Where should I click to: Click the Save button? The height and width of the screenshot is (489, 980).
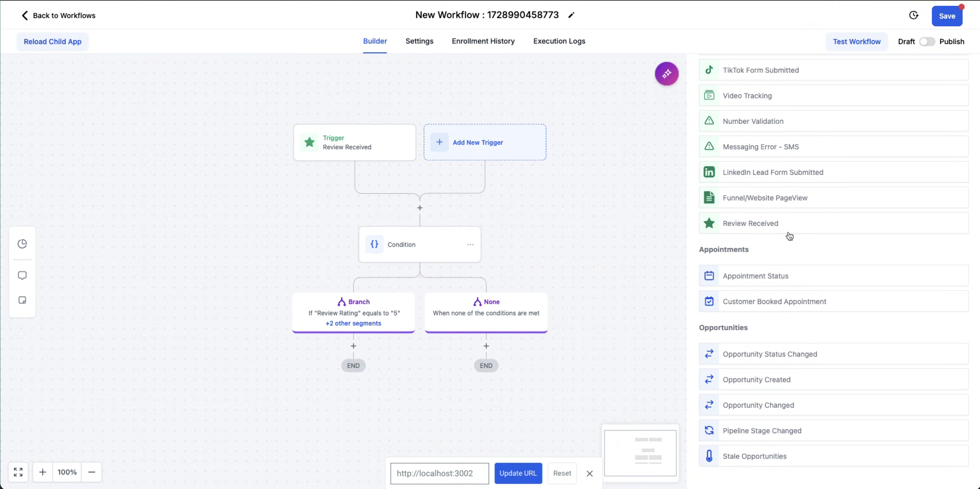(x=947, y=16)
